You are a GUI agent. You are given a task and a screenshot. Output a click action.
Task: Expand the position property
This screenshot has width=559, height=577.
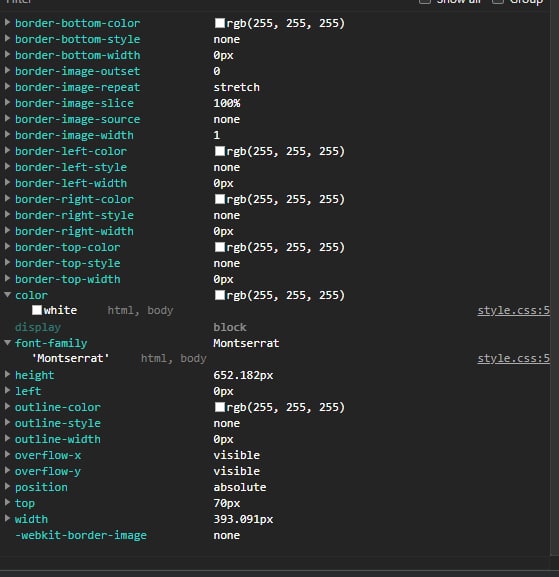point(7,486)
